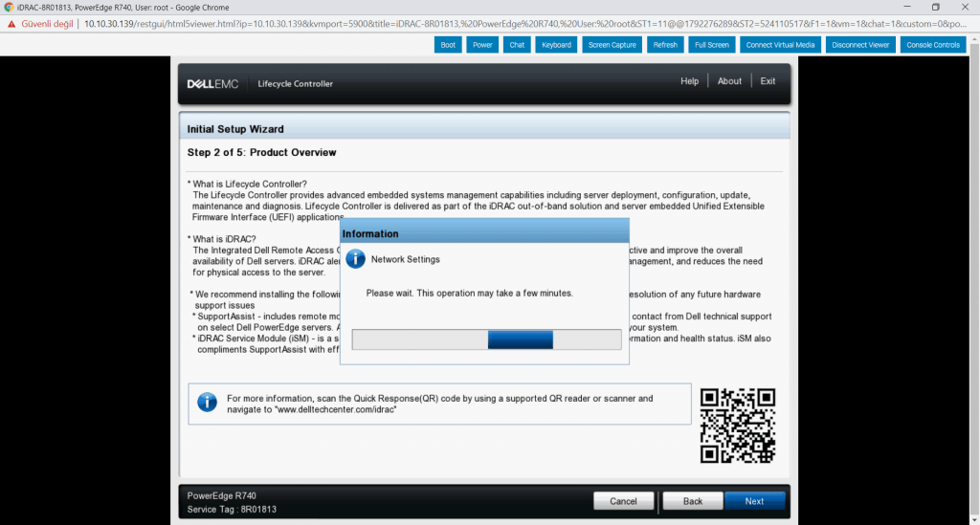This screenshot has width=980, height=525.
Task: Open the Chat panel
Action: point(517,45)
